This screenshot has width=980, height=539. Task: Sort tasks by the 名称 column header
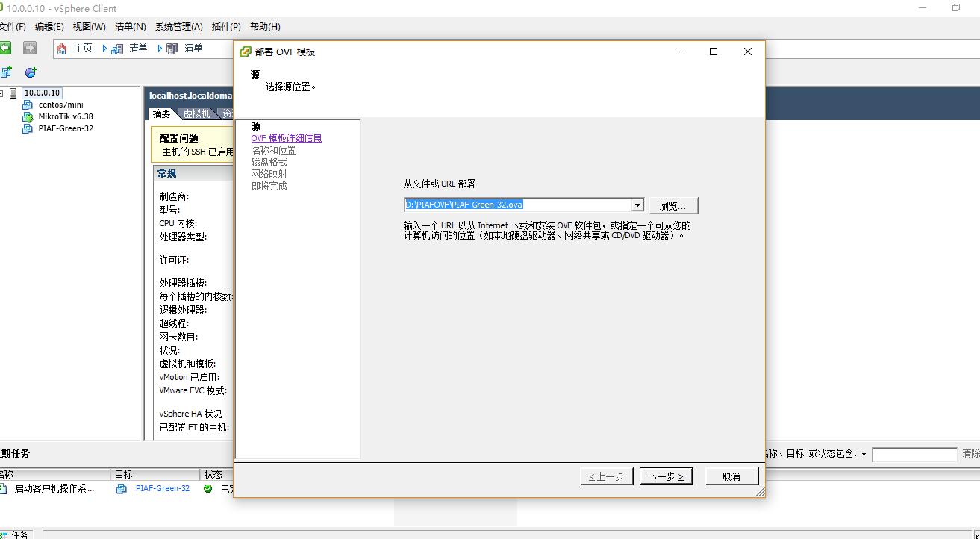pos(55,474)
